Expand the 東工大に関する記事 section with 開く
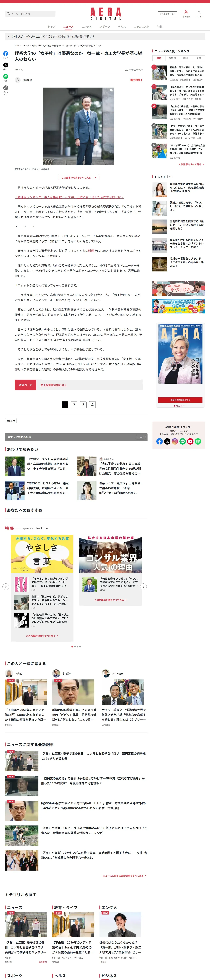Screen dimensions: 210x980 click(140, 437)
